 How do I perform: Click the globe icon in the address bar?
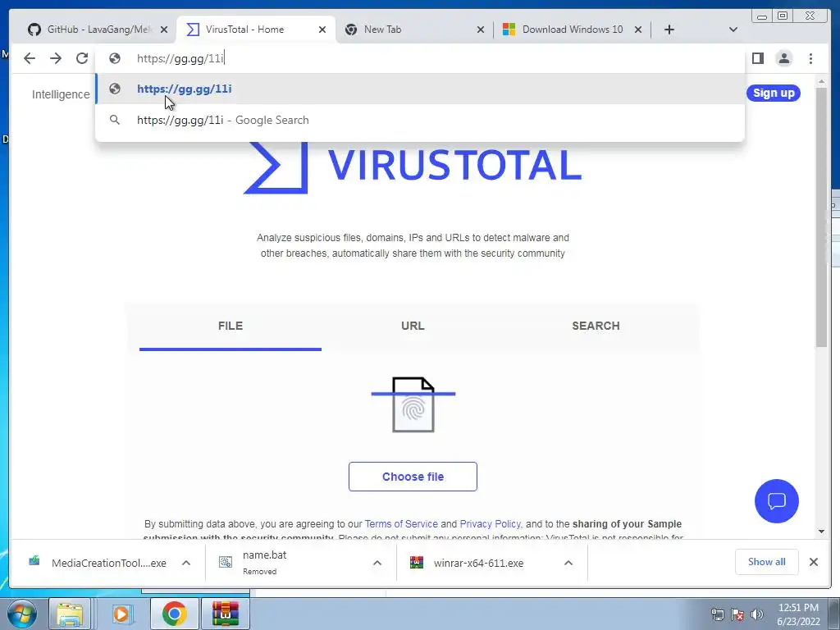115,58
